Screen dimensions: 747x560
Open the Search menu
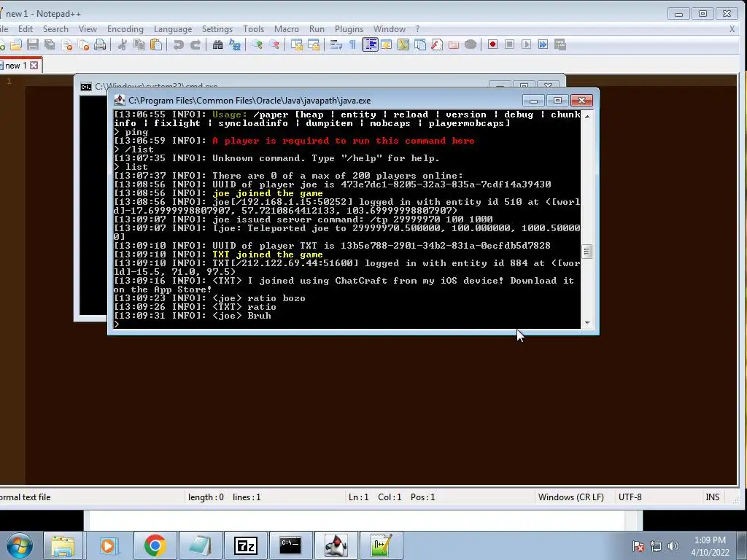point(55,29)
